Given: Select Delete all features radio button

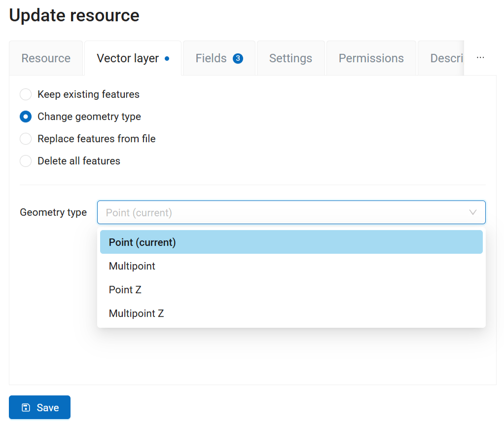Looking at the screenshot, I should coord(26,161).
